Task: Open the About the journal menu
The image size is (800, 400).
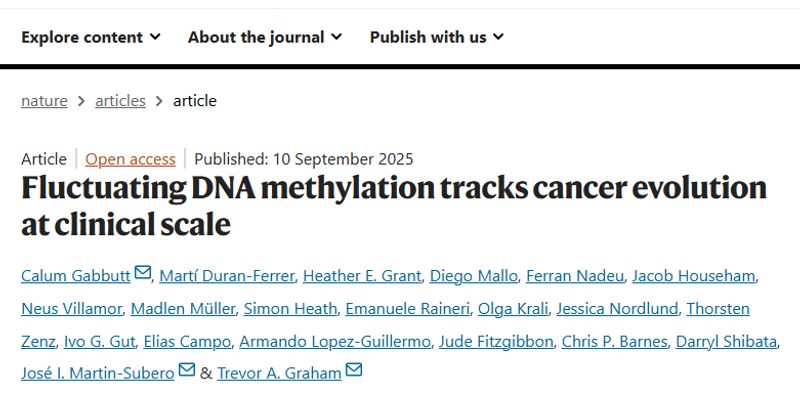Action: 265,37
